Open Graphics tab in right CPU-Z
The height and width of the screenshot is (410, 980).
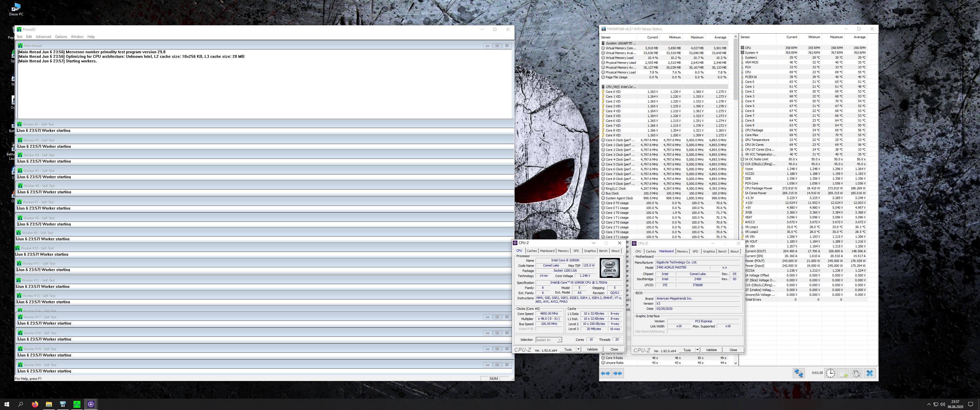coord(709,251)
